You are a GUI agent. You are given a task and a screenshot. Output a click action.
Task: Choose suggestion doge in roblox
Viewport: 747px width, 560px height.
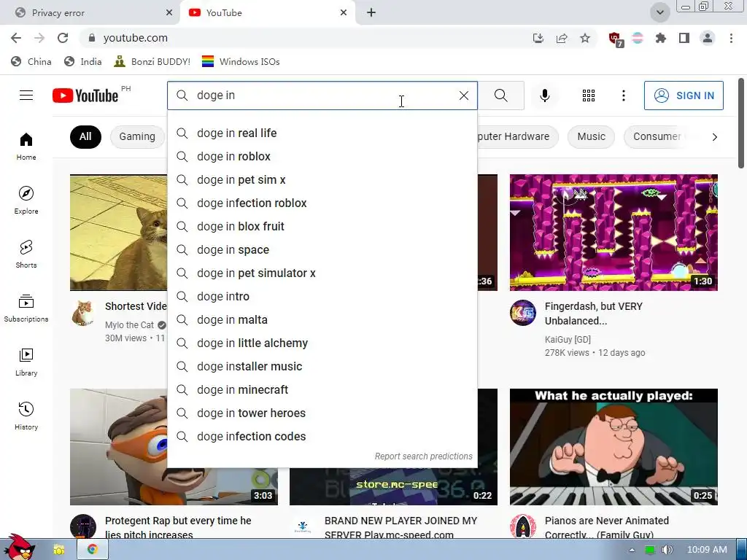pos(322,157)
